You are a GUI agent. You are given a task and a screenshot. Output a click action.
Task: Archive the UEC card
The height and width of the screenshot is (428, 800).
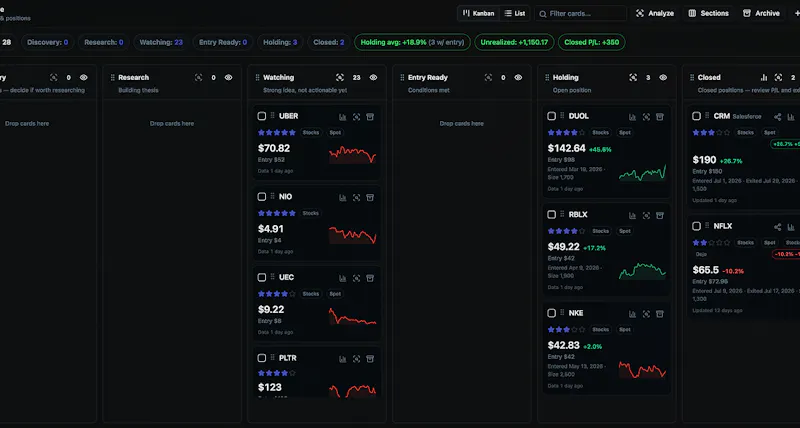click(370, 278)
